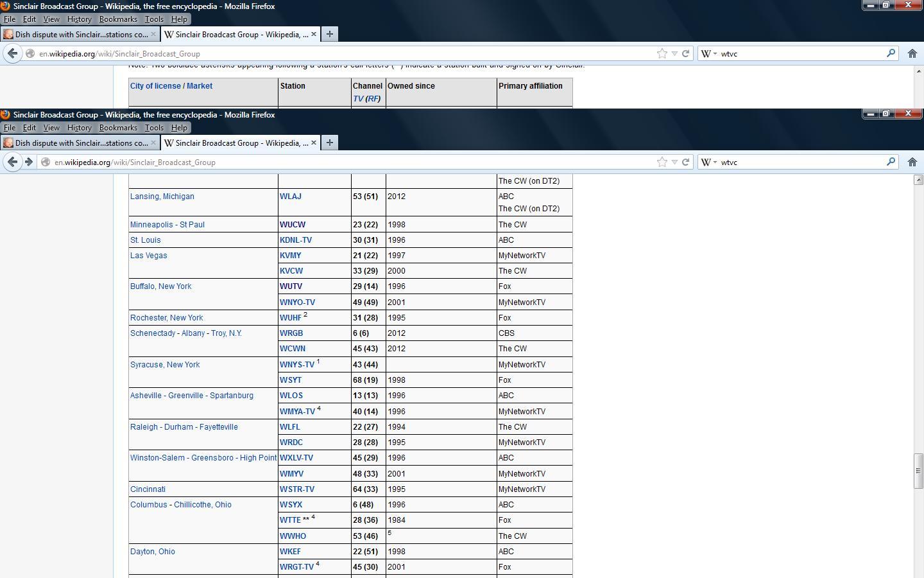
Task: Open the RF link in the Channel header
Action: click(373, 99)
